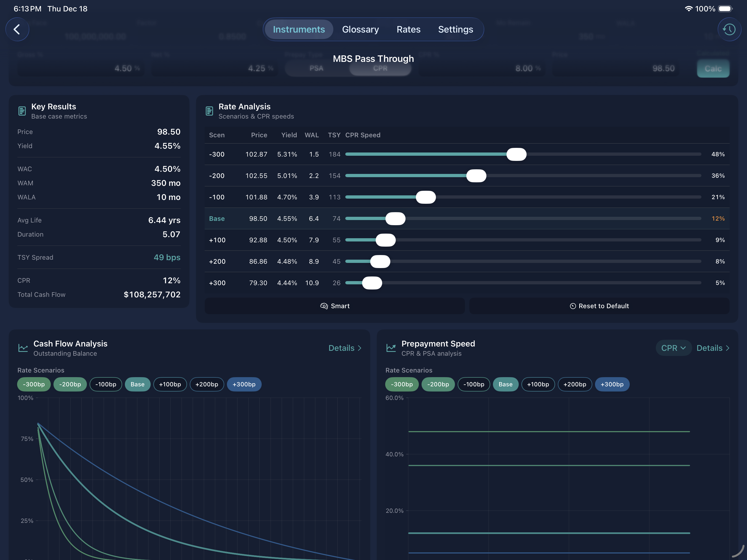Tap the Reset to Default clock icon
747x560 pixels.
(573, 306)
